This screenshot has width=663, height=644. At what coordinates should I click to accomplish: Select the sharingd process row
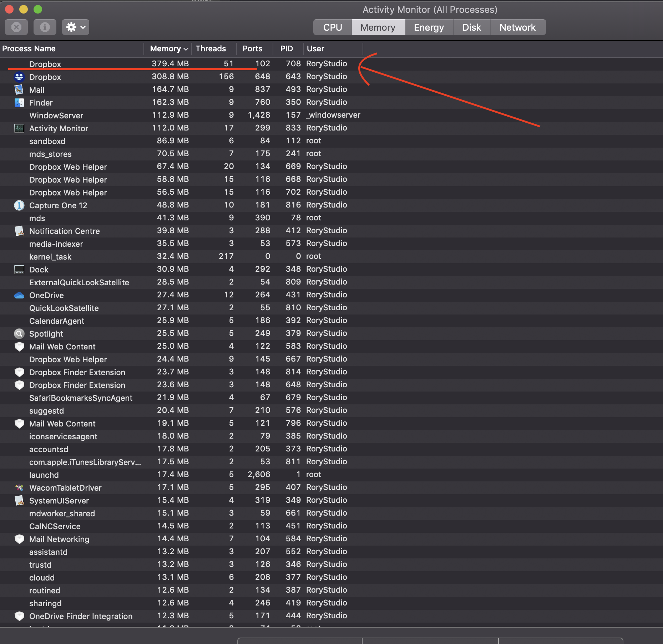pos(331,603)
